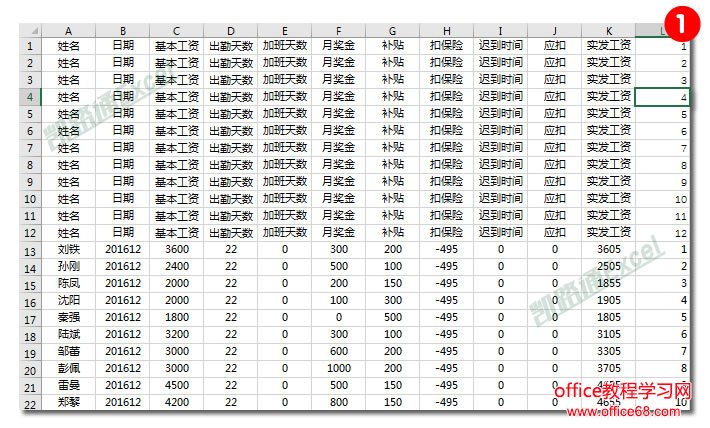
Task: Click net pay cell 3105
Action: [609, 334]
